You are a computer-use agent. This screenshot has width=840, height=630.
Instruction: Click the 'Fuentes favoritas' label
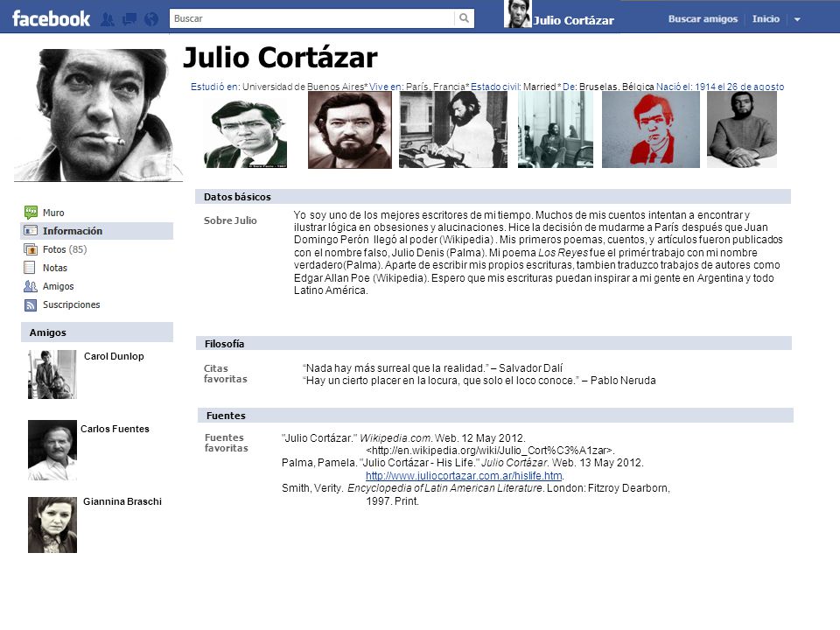tap(227, 443)
